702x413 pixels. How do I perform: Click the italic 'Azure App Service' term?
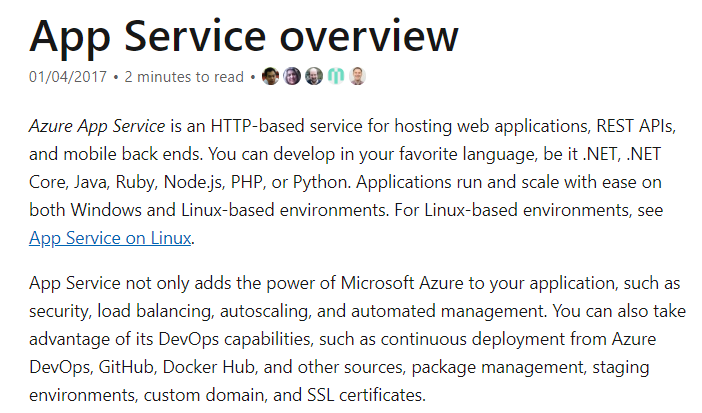coord(97,126)
